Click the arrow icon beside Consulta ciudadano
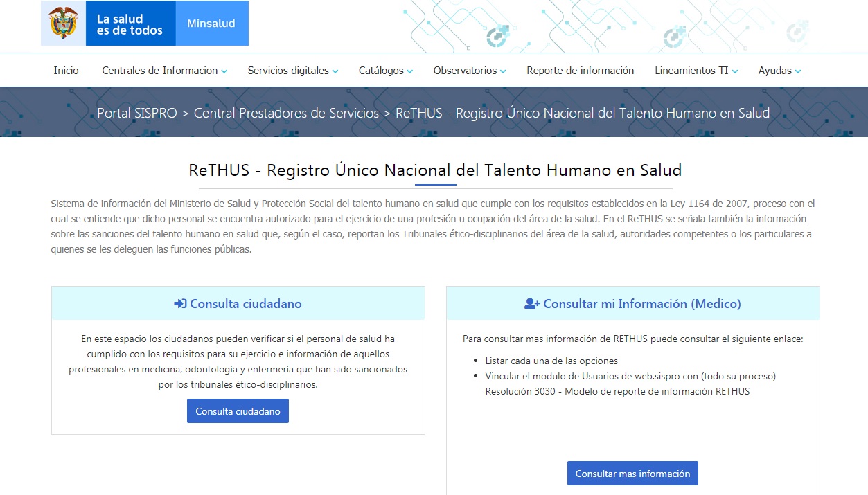This screenshot has width=868, height=495. pos(179,303)
